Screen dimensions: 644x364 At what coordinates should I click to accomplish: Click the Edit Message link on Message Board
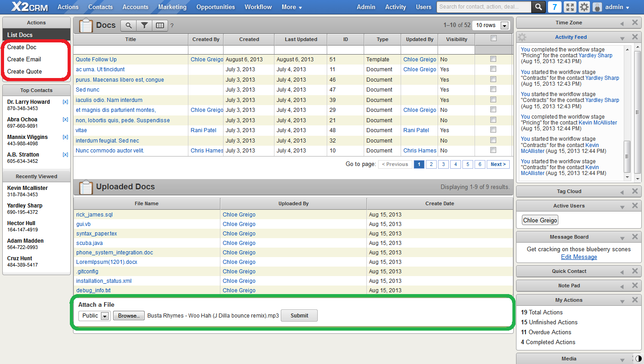point(579,257)
